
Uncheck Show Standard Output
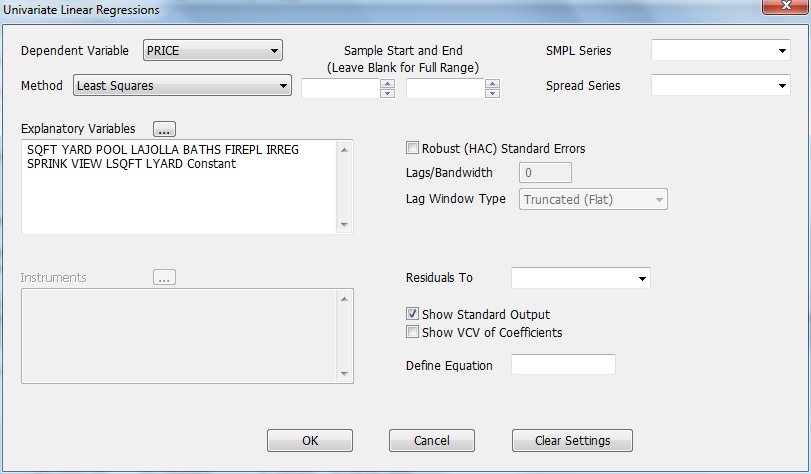(x=413, y=314)
